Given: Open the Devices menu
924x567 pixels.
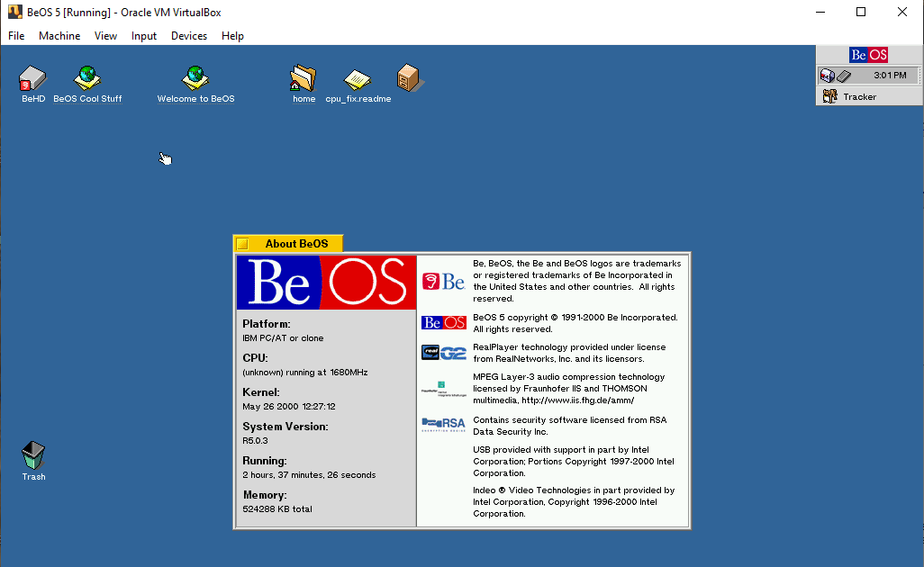Looking at the screenshot, I should pyautogui.click(x=188, y=36).
